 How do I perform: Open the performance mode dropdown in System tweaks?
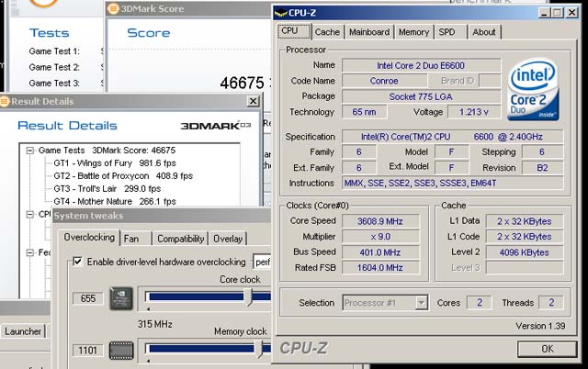262,263
